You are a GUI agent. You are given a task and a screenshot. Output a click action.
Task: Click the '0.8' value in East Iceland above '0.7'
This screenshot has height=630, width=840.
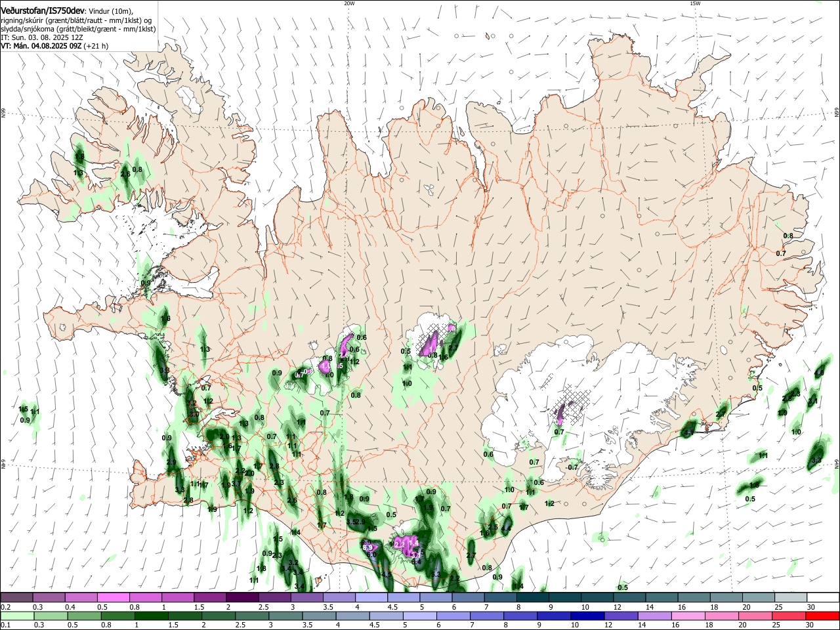(x=788, y=236)
